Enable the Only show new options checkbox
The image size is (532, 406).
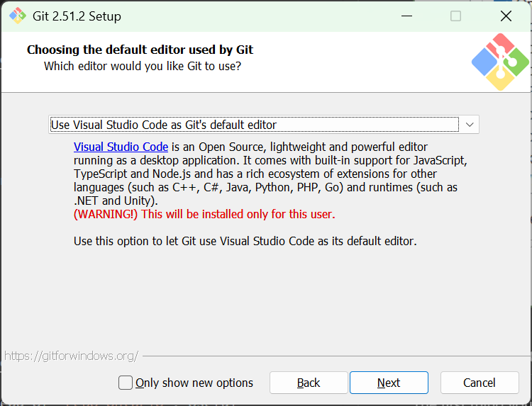pos(126,383)
